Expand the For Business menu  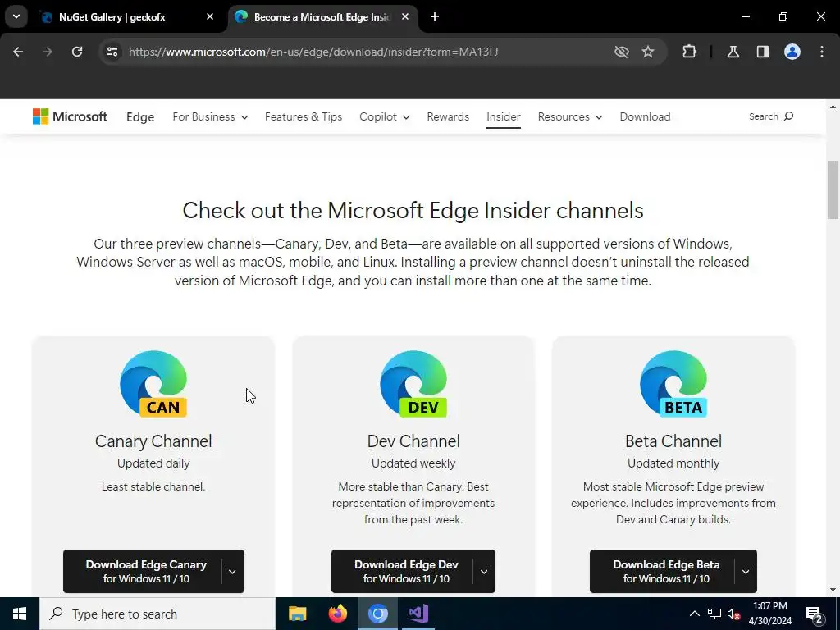[210, 116]
